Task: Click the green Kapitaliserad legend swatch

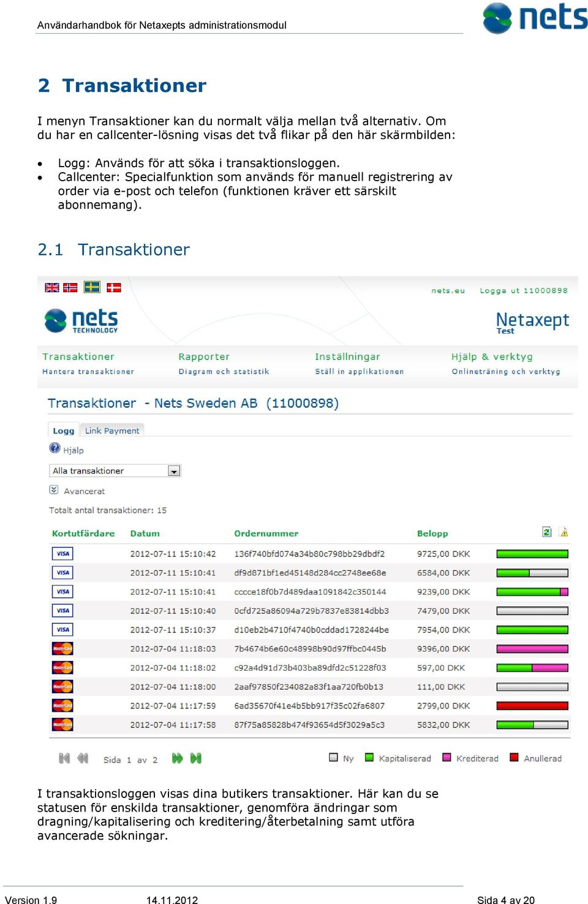Action: 369,757
